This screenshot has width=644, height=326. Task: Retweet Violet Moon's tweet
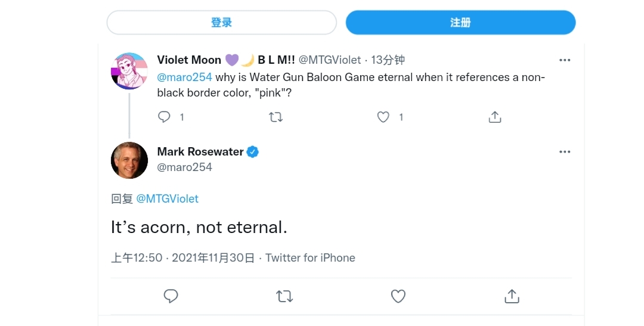(x=275, y=117)
